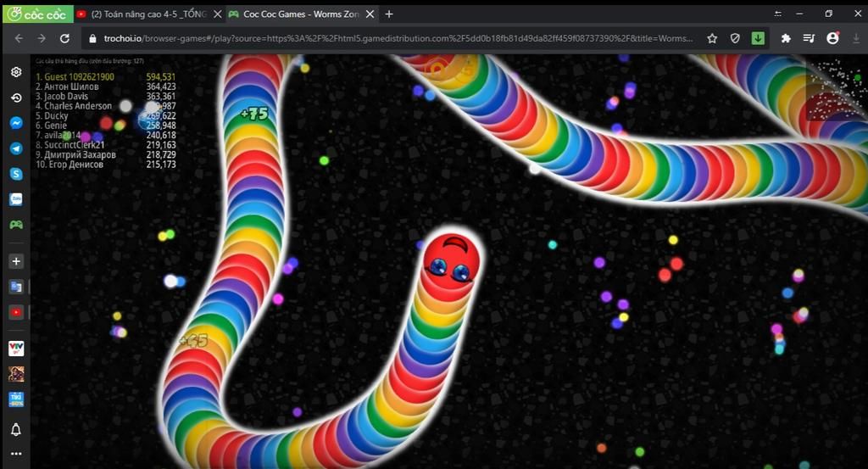The width and height of the screenshot is (868, 469).
Task: Go back to previous page
Action: 19,38
